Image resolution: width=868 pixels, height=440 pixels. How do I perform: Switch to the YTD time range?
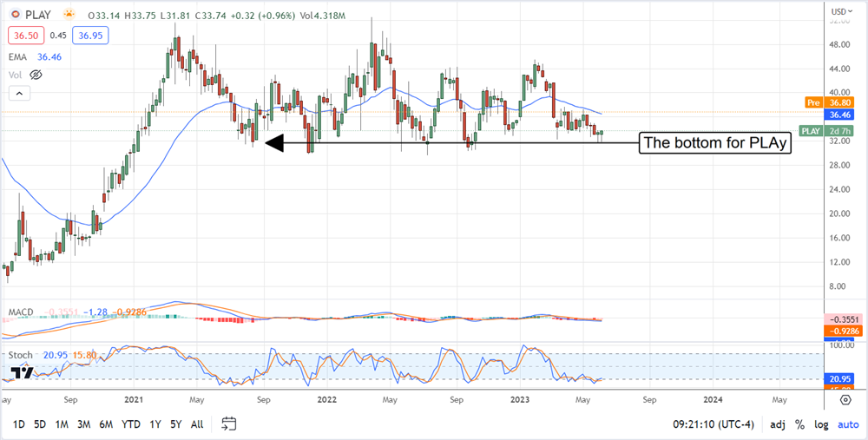pyautogui.click(x=131, y=424)
